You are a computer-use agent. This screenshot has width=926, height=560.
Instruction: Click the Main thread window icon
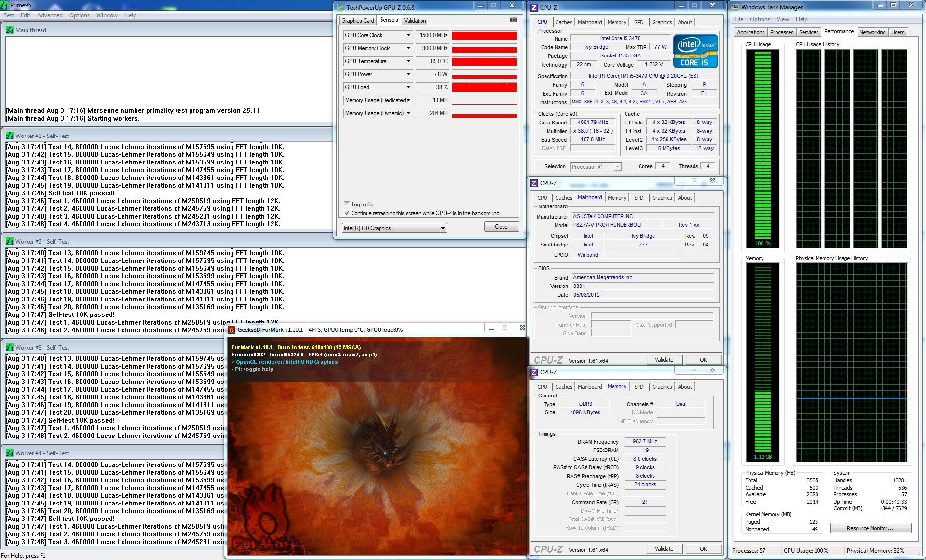[x=10, y=30]
